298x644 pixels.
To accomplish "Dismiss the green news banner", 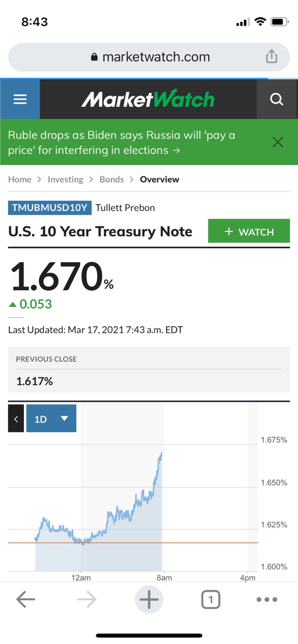I will pyautogui.click(x=278, y=142).
